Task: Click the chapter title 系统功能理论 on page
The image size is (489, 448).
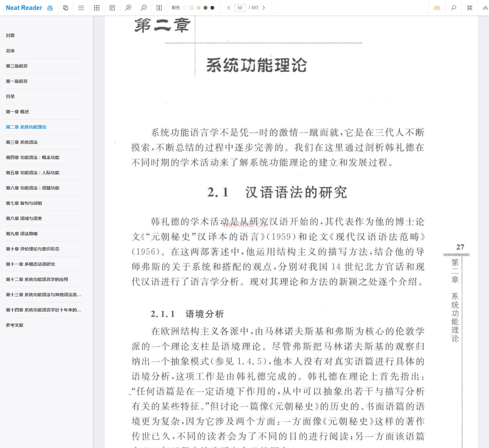Action: point(256,65)
